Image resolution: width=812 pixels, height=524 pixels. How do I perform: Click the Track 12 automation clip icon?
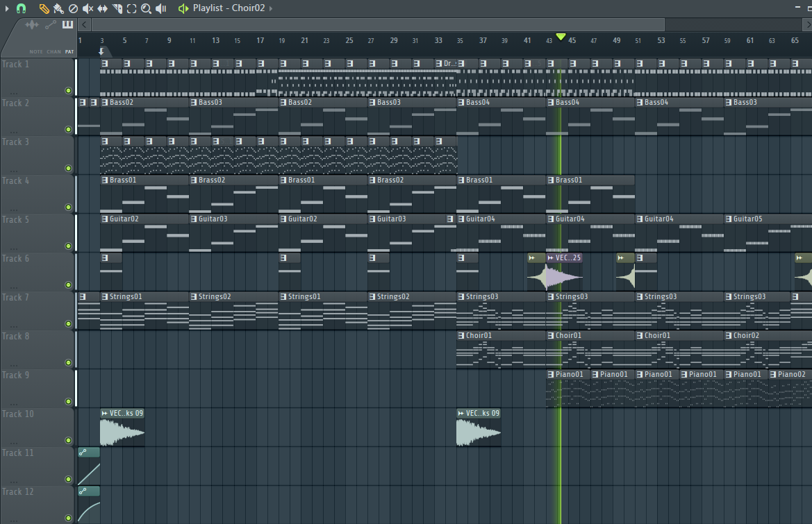[x=83, y=491]
